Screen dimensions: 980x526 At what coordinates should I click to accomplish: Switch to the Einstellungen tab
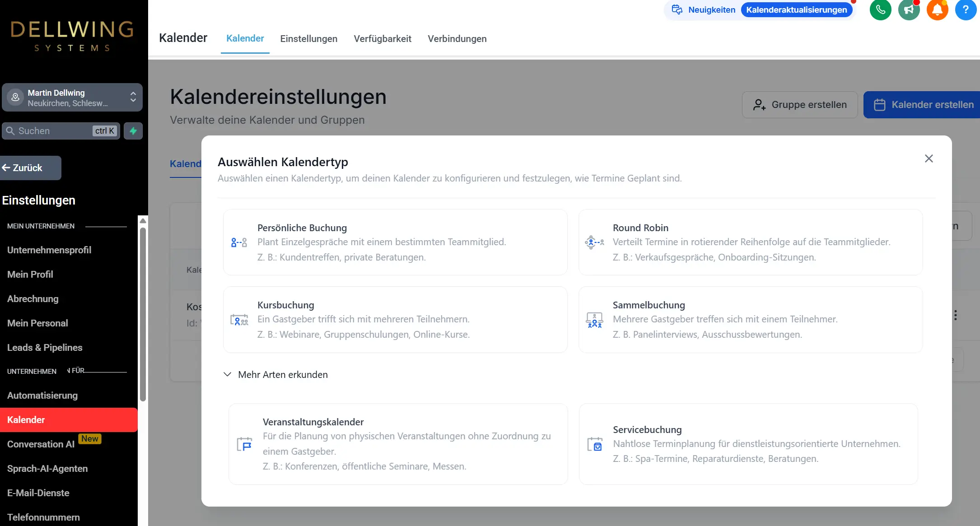(309, 39)
